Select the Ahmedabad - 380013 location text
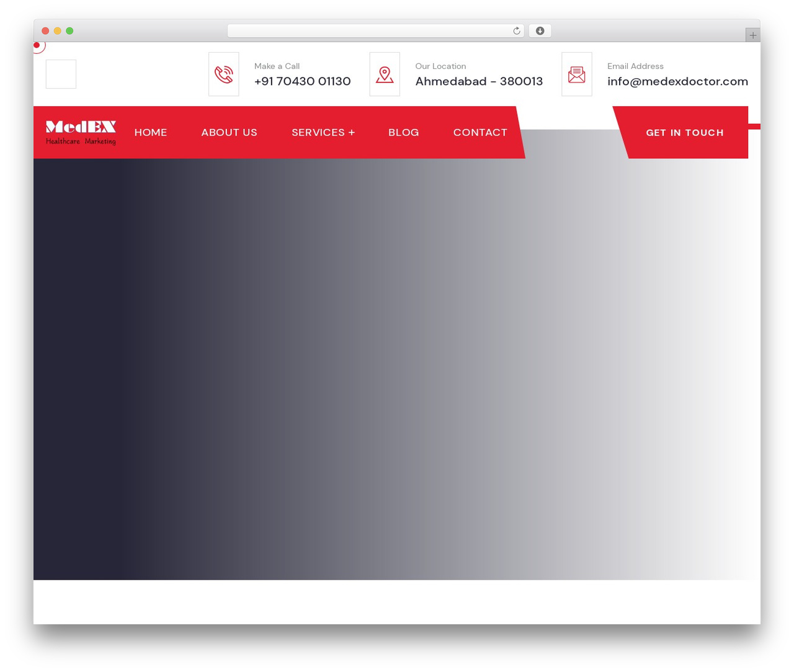Screen dimensions: 794x672 479,81
